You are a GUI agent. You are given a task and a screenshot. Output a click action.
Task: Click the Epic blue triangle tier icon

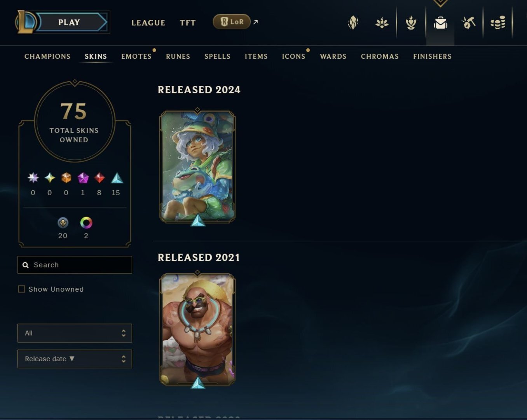(117, 178)
